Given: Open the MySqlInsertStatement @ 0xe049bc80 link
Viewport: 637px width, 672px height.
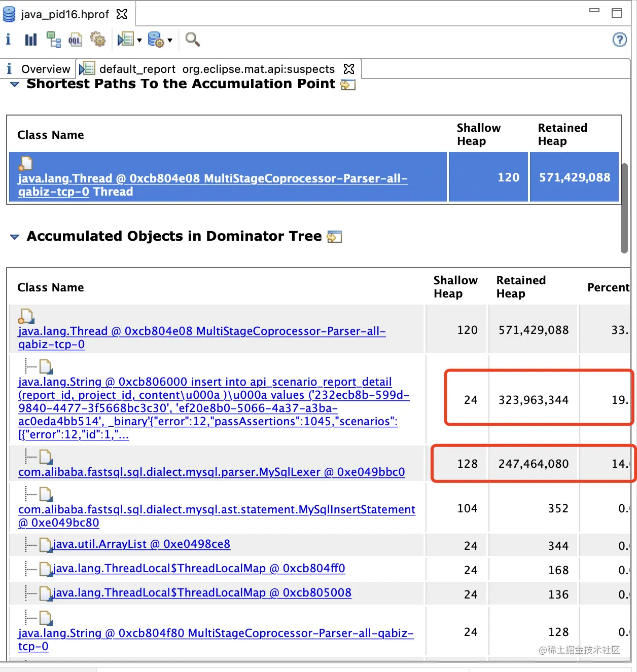Looking at the screenshot, I should 217,516.
